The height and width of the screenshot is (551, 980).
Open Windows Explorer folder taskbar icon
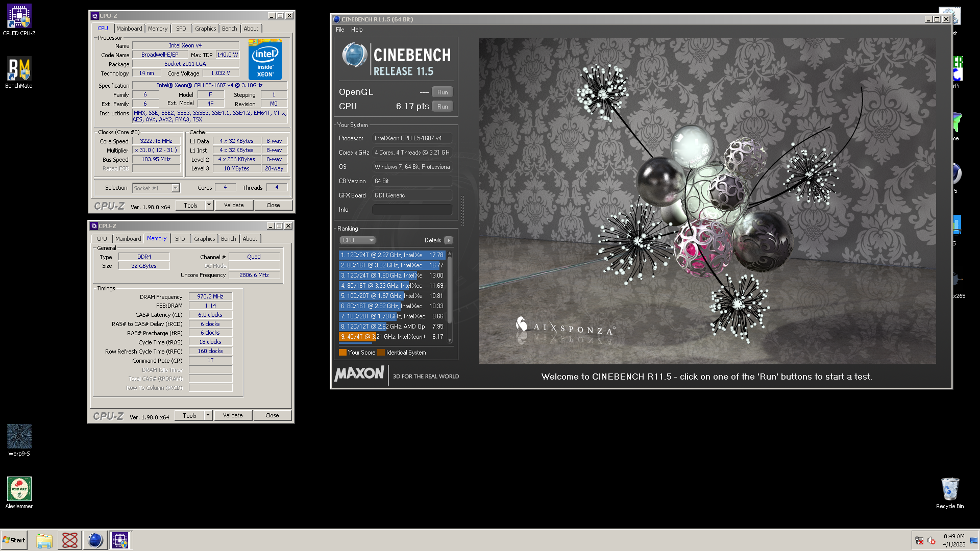tap(44, 540)
